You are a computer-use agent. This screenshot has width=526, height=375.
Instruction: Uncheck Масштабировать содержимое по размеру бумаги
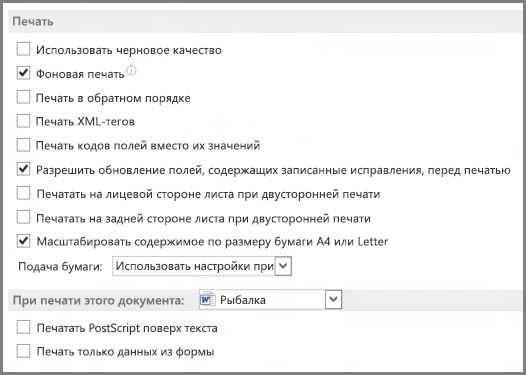coord(23,241)
